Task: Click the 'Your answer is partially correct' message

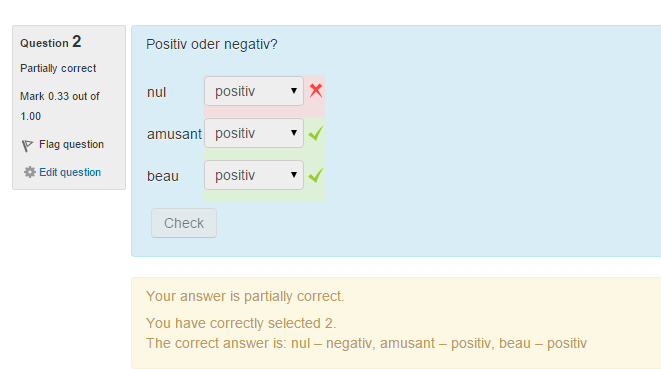Action: pyautogui.click(x=245, y=296)
